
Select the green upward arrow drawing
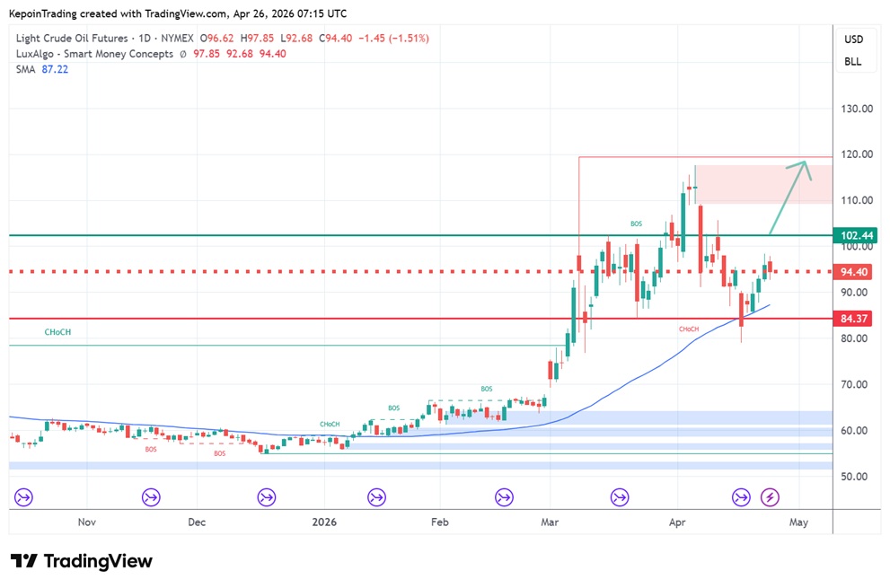click(x=786, y=199)
